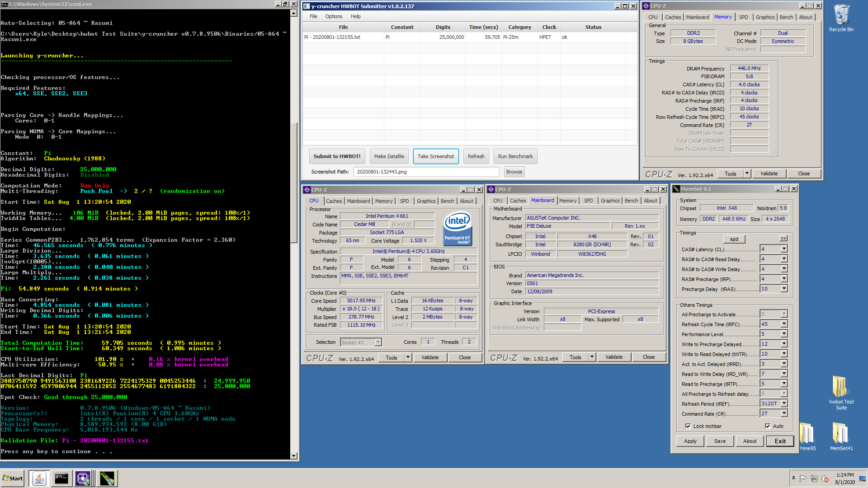Open the Help menu in HWBOT Submitter
The height and width of the screenshot is (488, 868).
[356, 16]
